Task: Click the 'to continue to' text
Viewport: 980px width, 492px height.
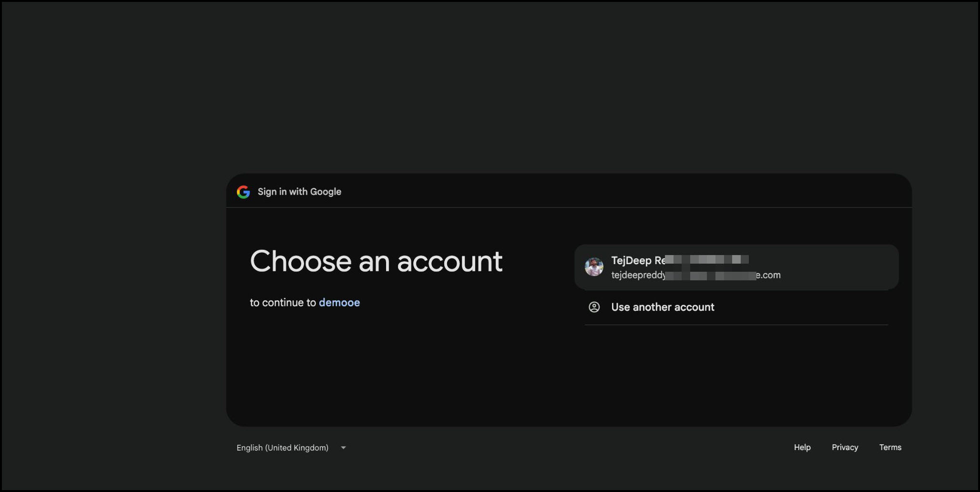Action: pyautogui.click(x=283, y=303)
